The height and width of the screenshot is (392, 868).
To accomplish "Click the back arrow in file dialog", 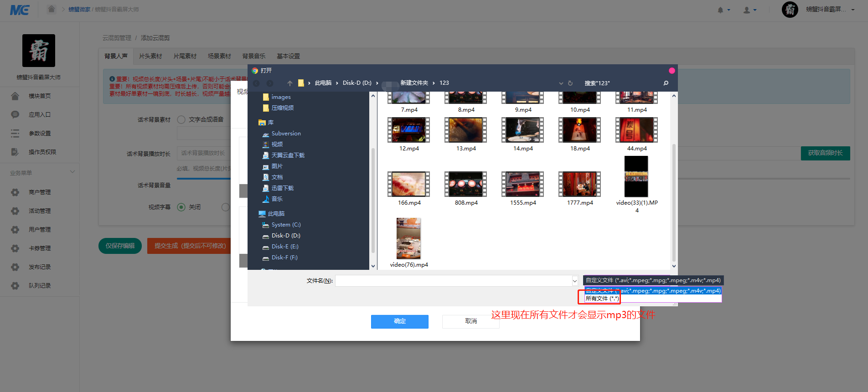I will [x=256, y=83].
